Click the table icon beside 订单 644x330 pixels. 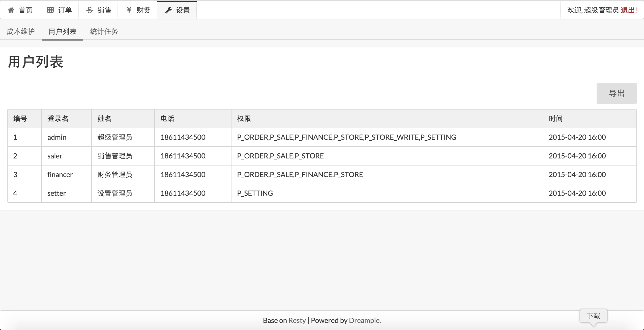coord(50,10)
